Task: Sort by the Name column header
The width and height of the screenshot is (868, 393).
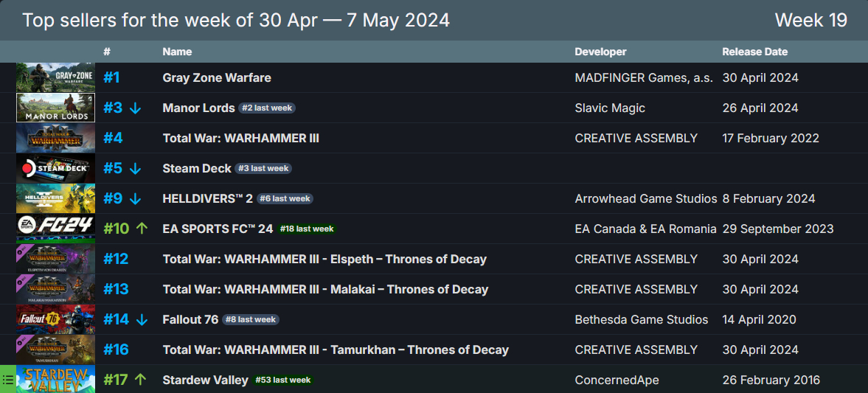Action: [x=177, y=52]
